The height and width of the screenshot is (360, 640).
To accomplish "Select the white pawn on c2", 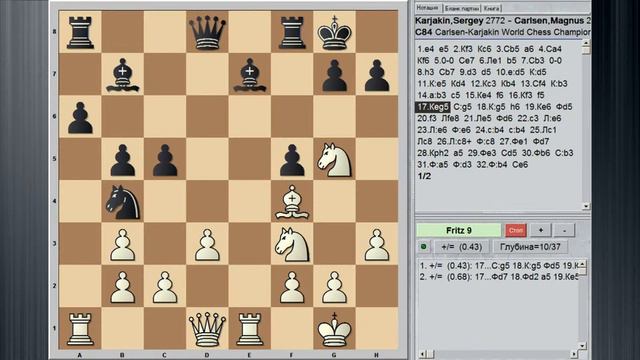I will tap(165, 287).
